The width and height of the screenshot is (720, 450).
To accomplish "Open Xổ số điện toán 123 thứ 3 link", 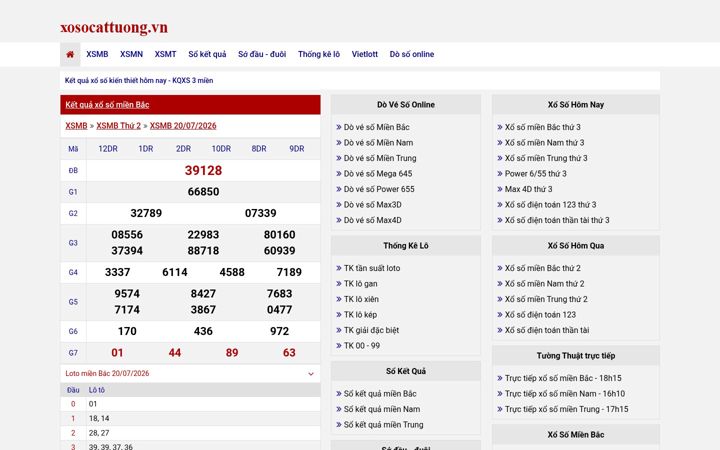I will [x=551, y=205].
